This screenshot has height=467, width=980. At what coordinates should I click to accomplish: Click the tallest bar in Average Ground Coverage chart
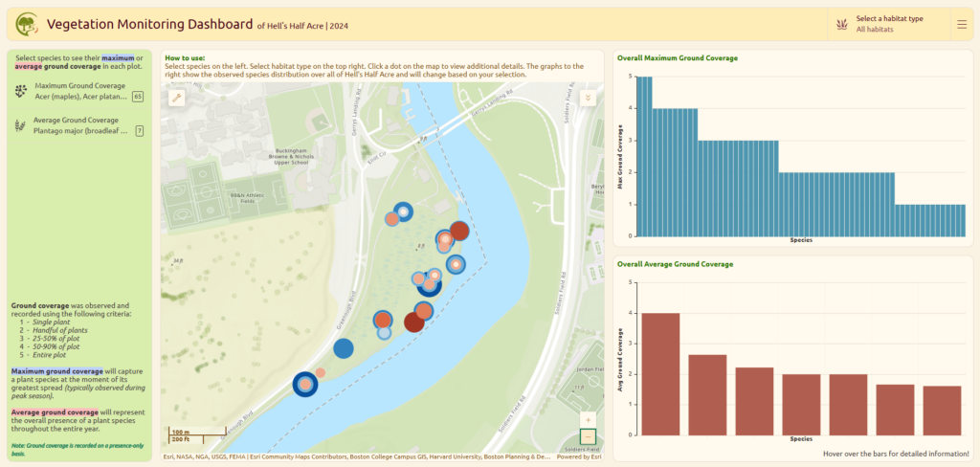pos(660,373)
